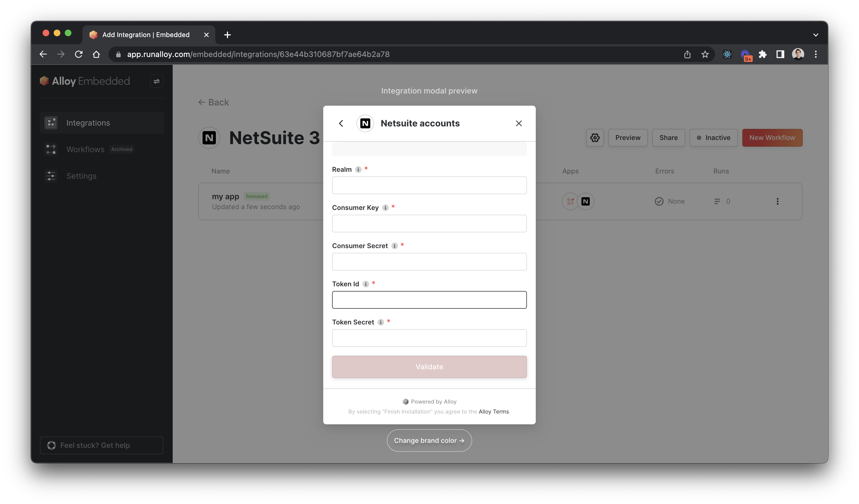
Task: Click the Consumer Key info icon
Action: point(385,207)
